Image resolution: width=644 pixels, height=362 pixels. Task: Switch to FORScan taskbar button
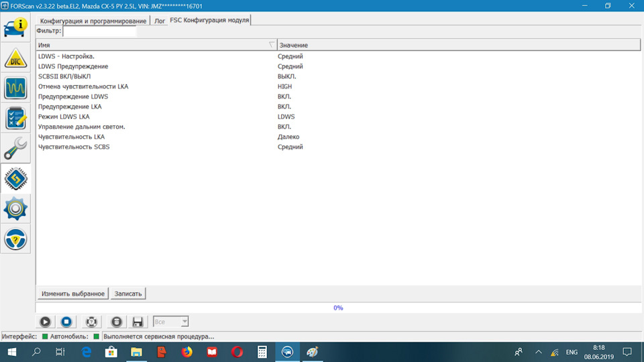click(287, 352)
